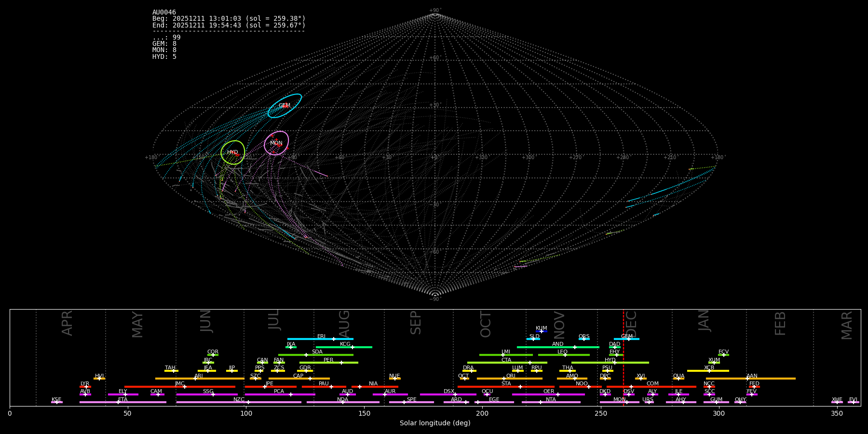Click the HYD radiant label on sky map
The image size is (868, 434).
coord(232,152)
